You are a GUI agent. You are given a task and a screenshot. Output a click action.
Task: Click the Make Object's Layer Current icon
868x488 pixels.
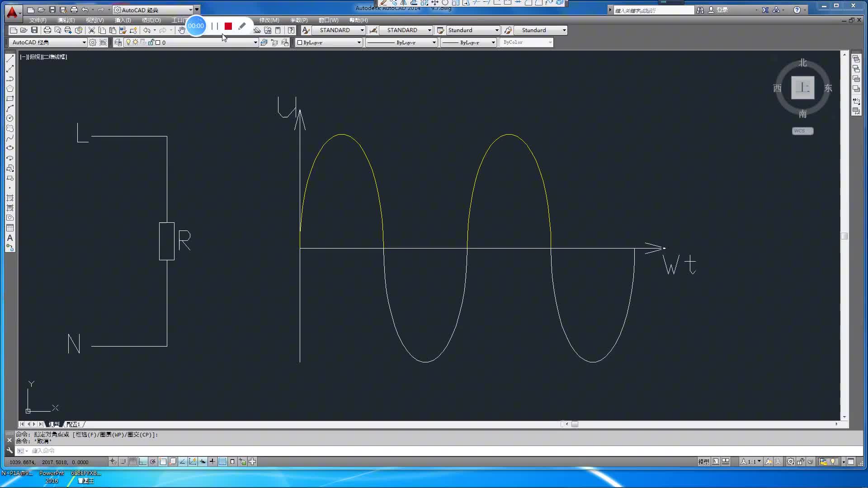click(x=264, y=42)
